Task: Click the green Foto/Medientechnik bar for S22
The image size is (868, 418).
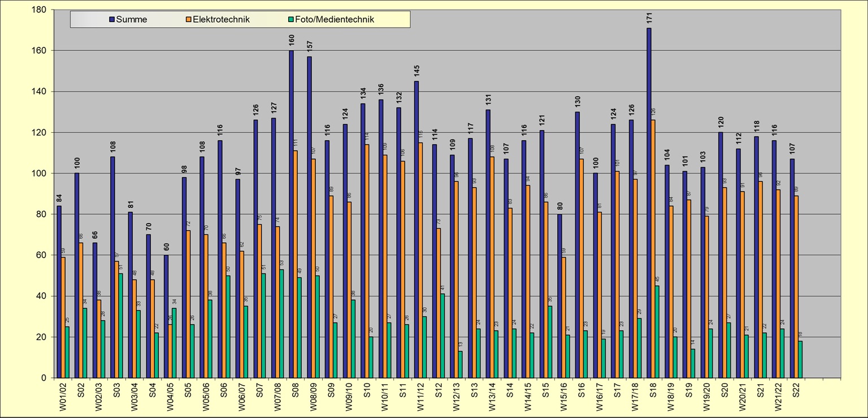Action: tap(800, 359)
